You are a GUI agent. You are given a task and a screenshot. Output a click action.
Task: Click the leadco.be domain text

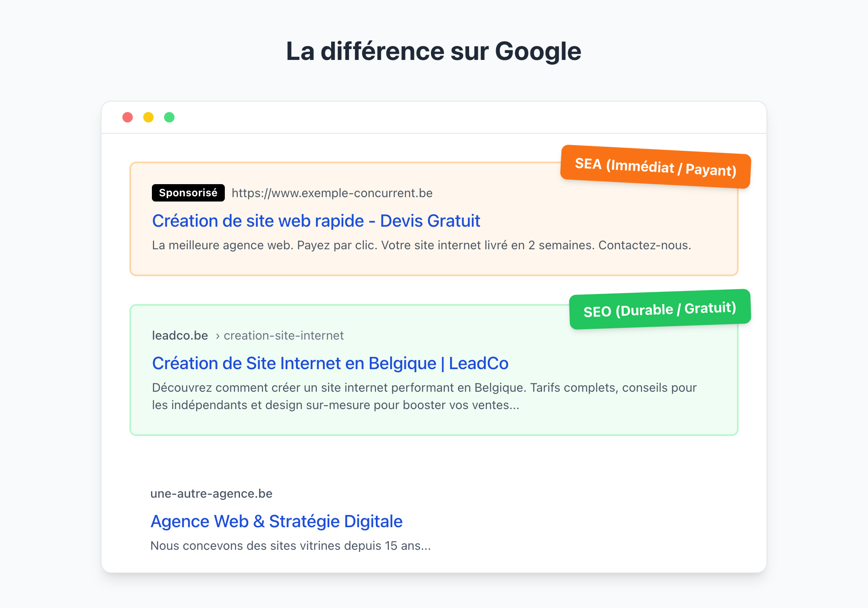click(180, 335)
